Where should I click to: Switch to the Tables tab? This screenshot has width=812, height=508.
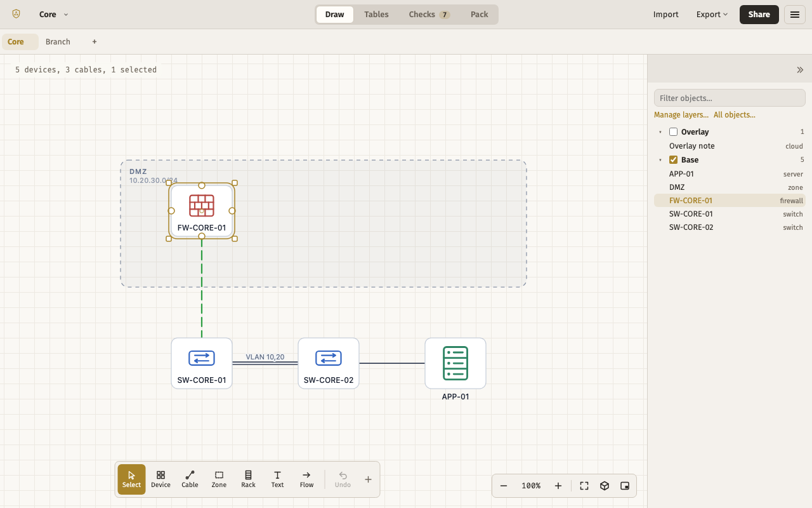[x=376, y=15]
